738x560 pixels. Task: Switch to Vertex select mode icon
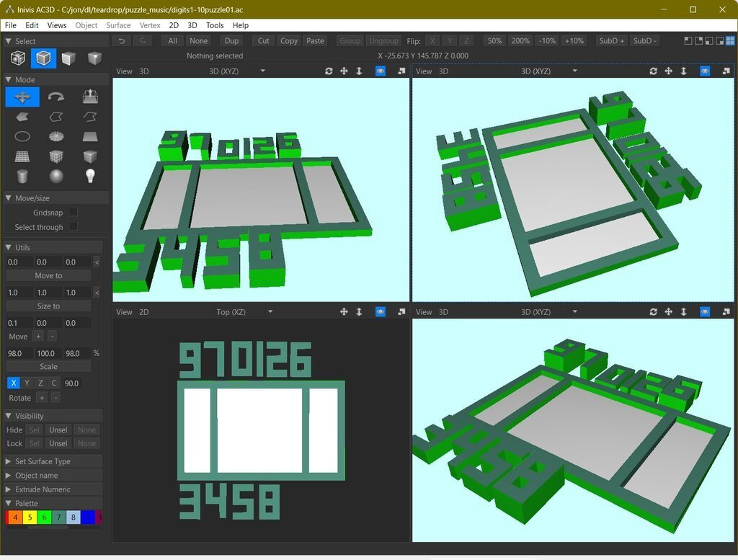pyautogui.click(x=94, y=58)
